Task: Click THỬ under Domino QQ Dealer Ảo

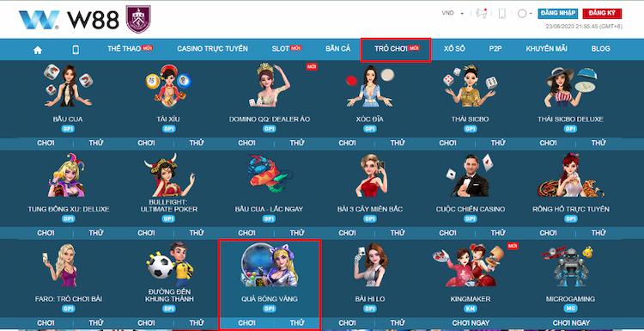Action: tap(297, 143)
